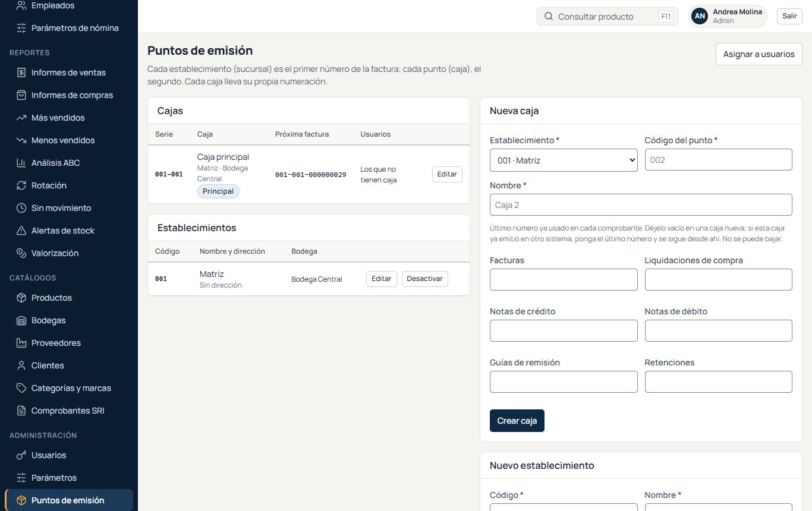This screenshot has width=812, height=511.
Task: Click the Más vendidos trending-up icon
Action: (21, 118)
